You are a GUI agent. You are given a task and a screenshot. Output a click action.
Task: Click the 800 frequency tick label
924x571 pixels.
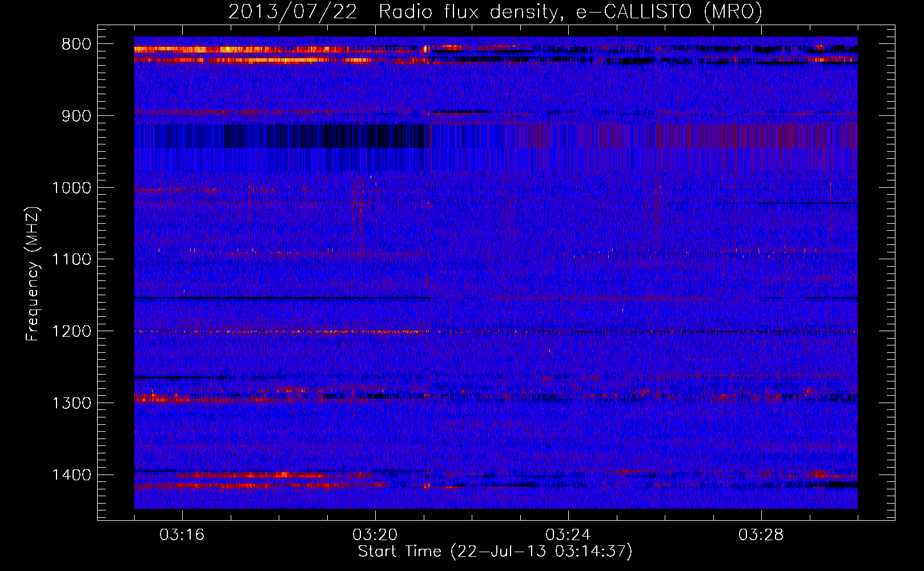pos(77,45)
